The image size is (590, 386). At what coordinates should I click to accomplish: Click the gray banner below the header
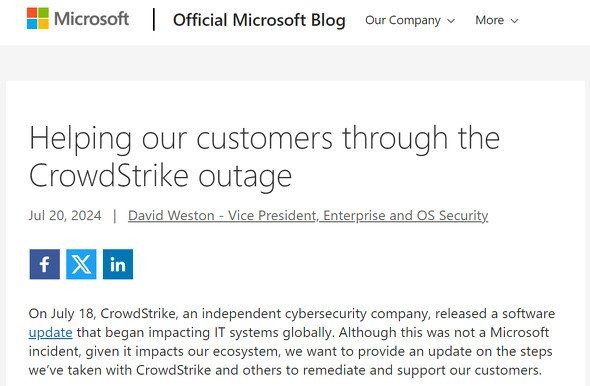tap(295, 62)
